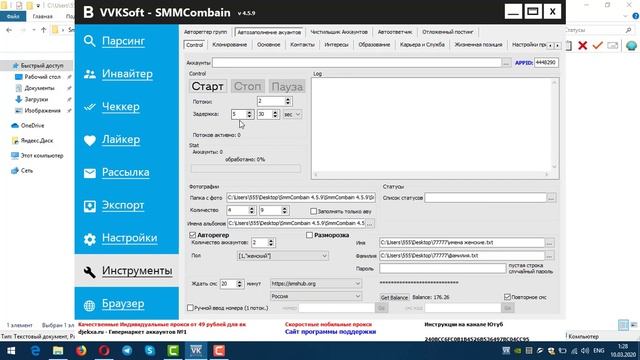This screenshot has width=640, height=360.
Task: Click the Пауза button
Action: click(287, 87)
